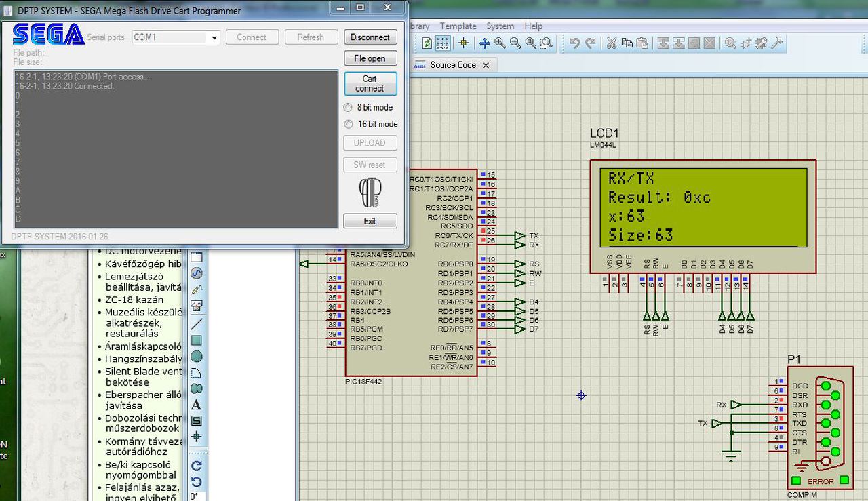Image resolution: width=868 pixels, height=501 pixels.
Task: Select the text 'A' tool
Action: [x=197, y=405]
